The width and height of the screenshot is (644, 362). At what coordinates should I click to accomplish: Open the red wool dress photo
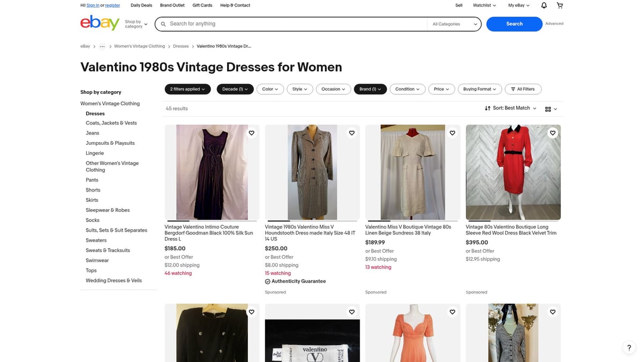513,172
